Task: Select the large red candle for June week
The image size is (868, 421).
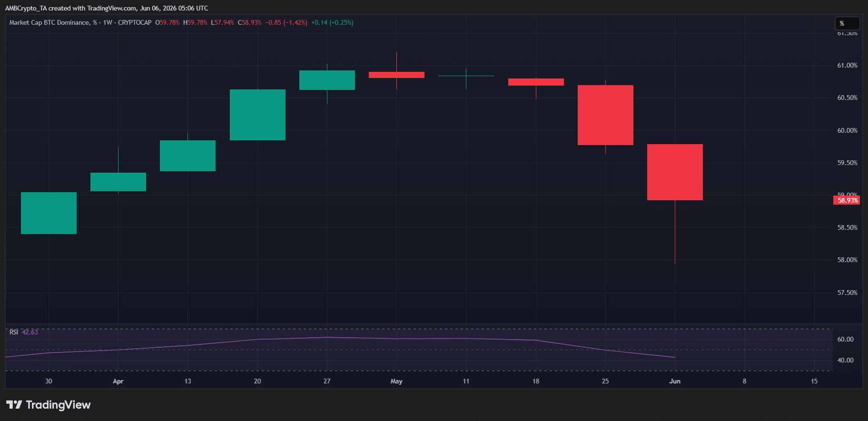Action: (x=675, y=172)
